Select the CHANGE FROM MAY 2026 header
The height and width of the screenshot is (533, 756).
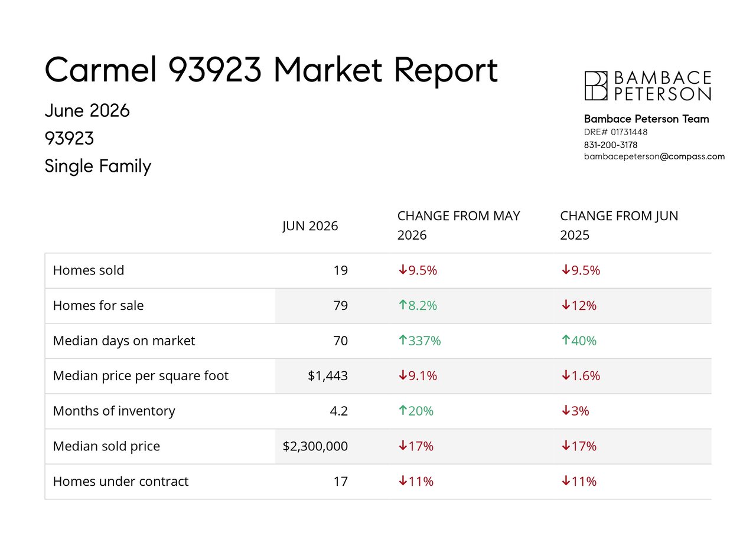(459, 225)
